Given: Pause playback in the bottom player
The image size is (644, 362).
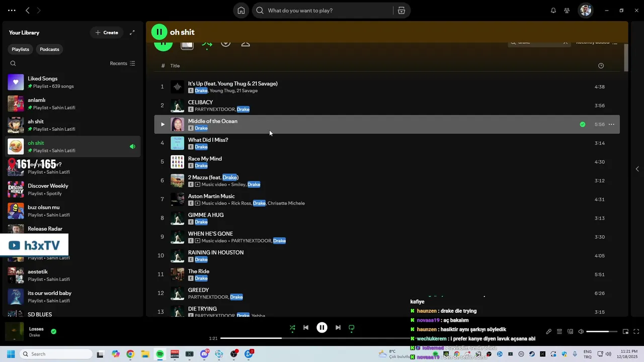Looking at the screenshot, I should 322,328.
